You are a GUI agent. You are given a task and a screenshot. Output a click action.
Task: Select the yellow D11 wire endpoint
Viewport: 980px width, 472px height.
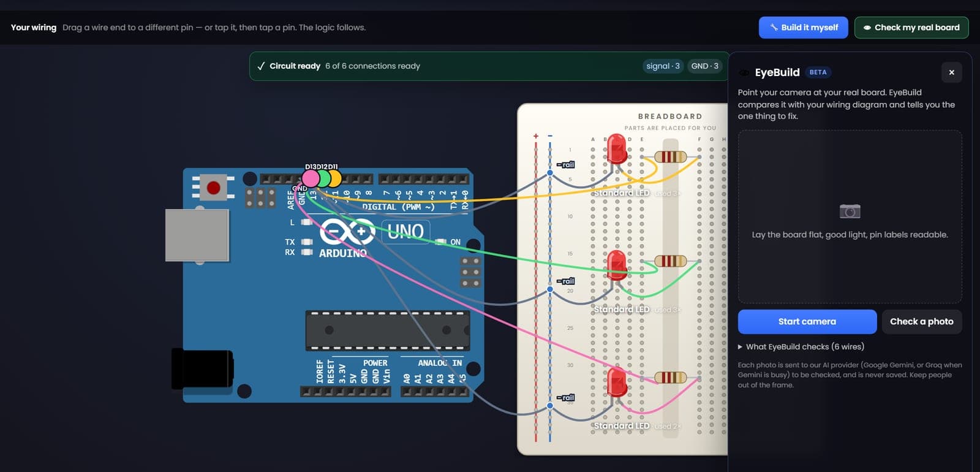coord(335,178)
